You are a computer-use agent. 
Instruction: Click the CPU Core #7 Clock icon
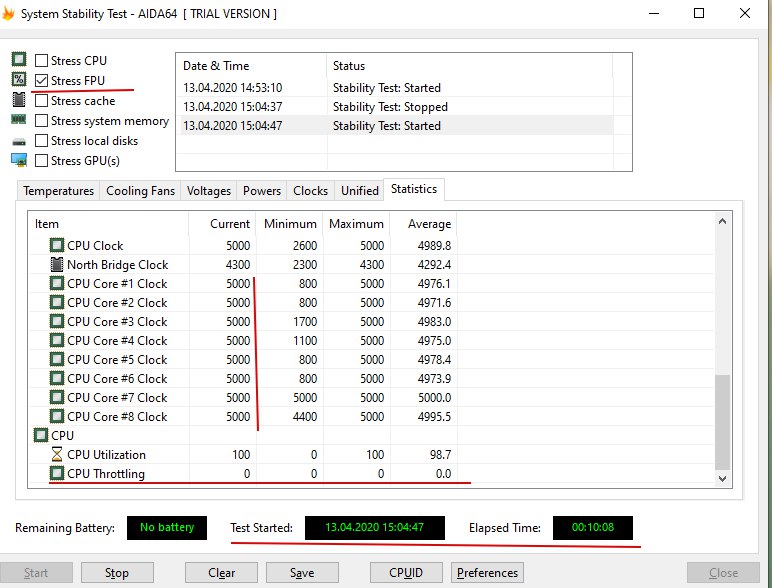(57, 397)
